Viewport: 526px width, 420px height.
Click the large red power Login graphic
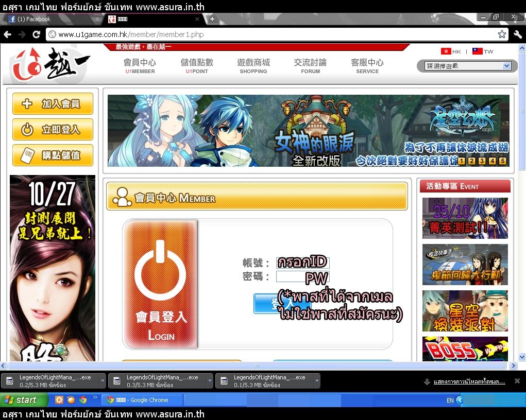pos(161,284)
